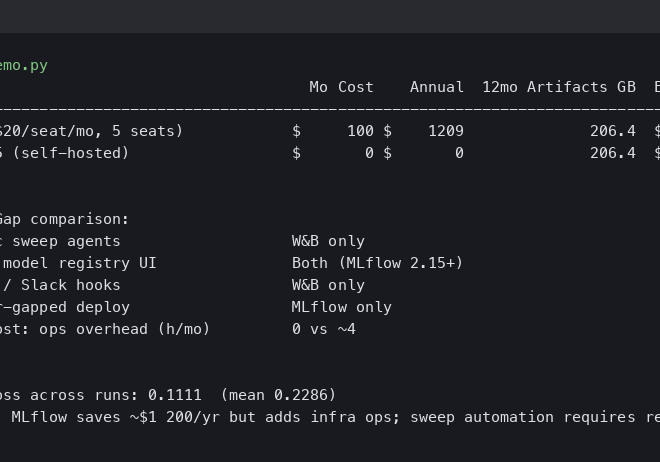Click 'W&B only' beside Slack hooks
Image resolution: width=660 pixels, height=462 pixels.
click(x=328, y=285)
